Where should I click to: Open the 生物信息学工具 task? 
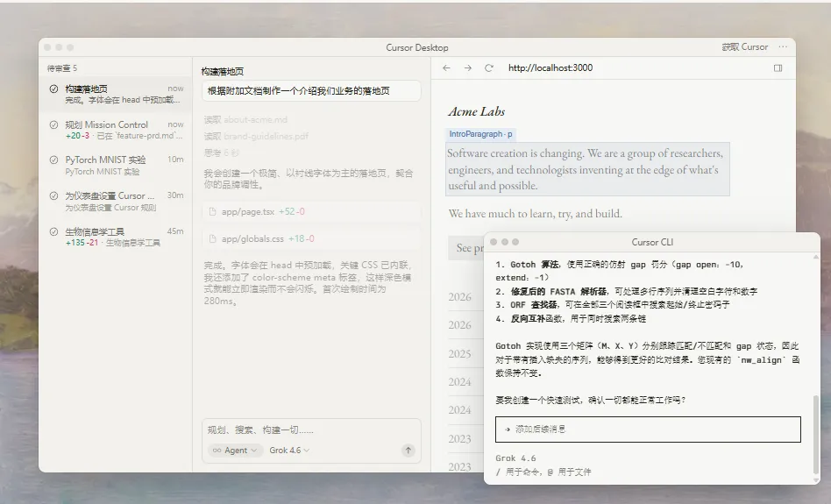click(x=116, y=237)
